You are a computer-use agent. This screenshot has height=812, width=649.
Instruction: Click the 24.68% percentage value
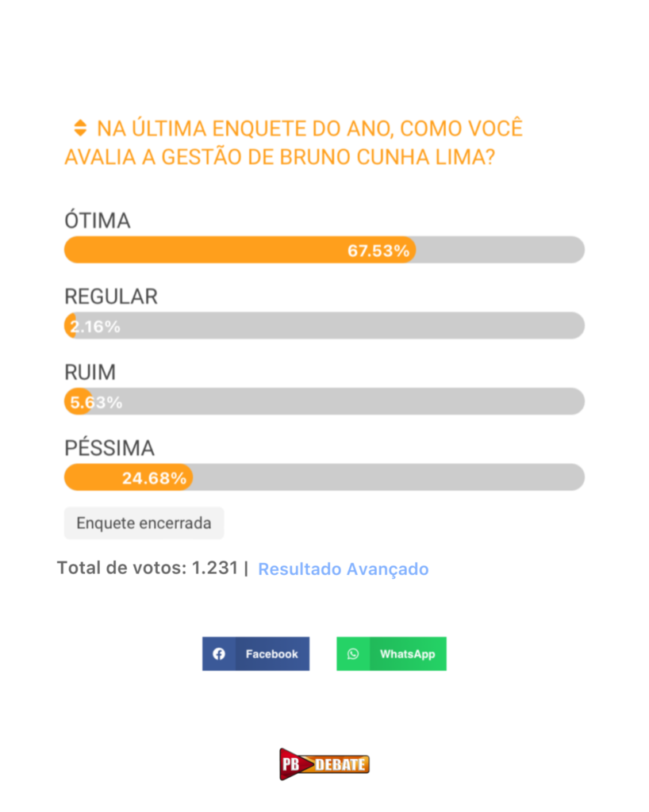pyautogui.click(x=154, y=478)
